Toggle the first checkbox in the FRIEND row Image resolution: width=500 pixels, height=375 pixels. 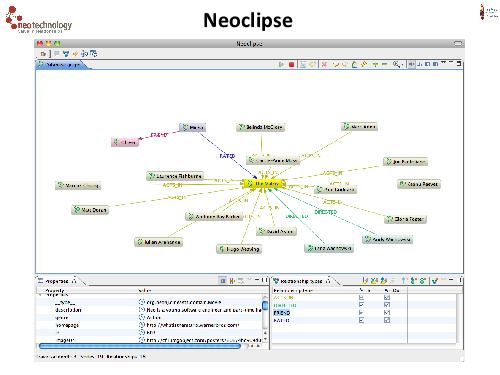tap(361, 313)
